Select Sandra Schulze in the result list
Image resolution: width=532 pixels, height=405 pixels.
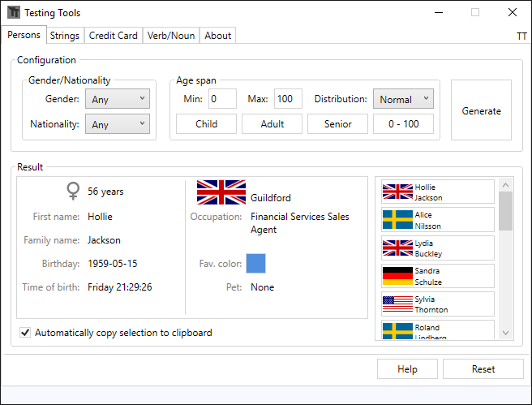coord(438,276)
